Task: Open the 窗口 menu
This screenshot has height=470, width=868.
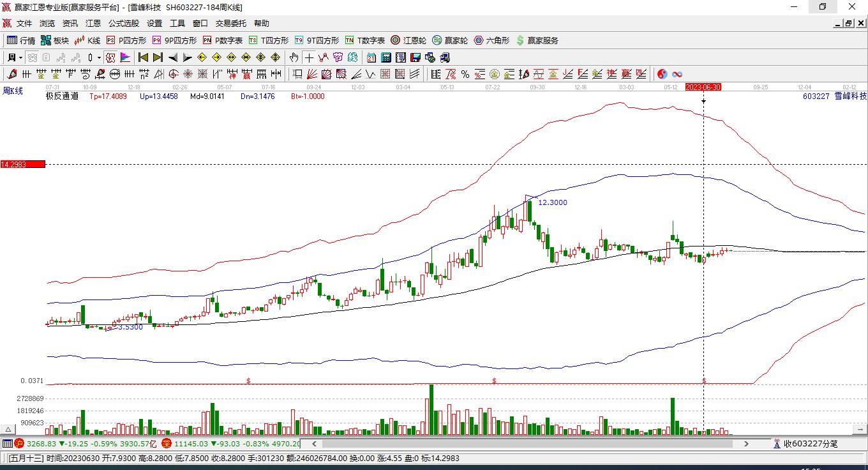Action: point(200,24)
